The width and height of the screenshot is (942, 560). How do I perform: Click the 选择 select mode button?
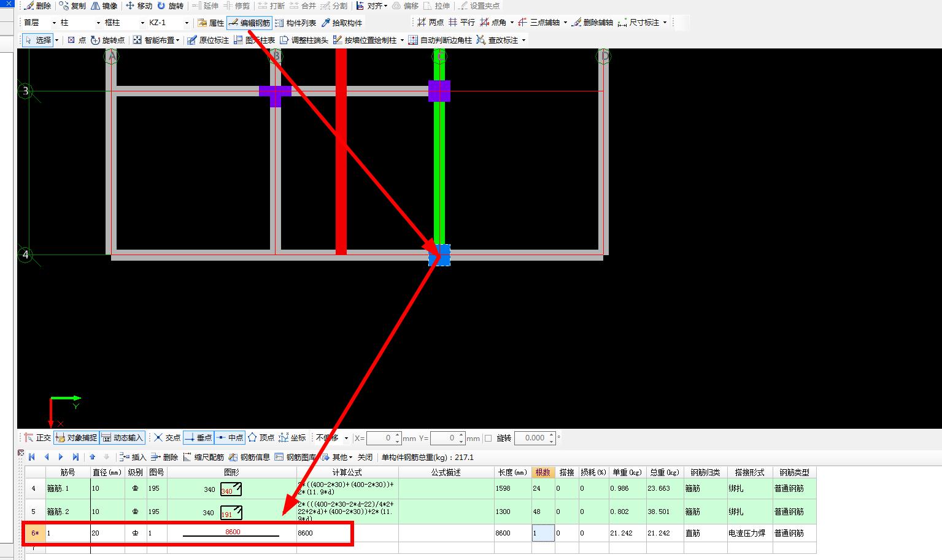(38, 40)
